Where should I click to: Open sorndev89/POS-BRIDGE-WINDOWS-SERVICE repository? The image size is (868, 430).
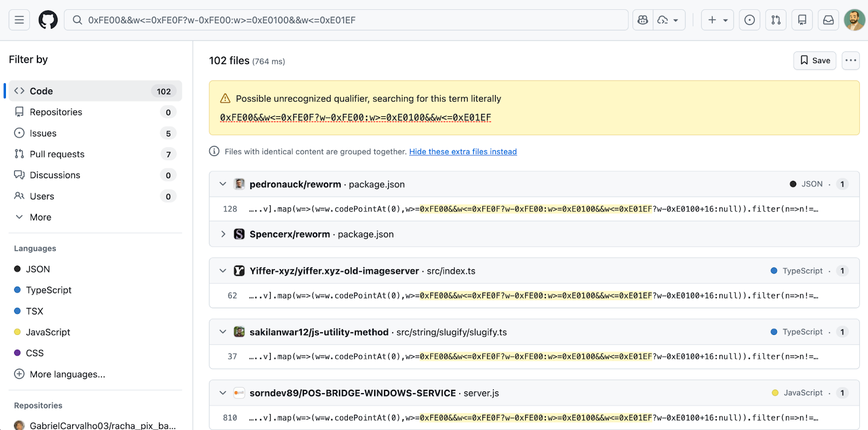click(x=353, y=393)
